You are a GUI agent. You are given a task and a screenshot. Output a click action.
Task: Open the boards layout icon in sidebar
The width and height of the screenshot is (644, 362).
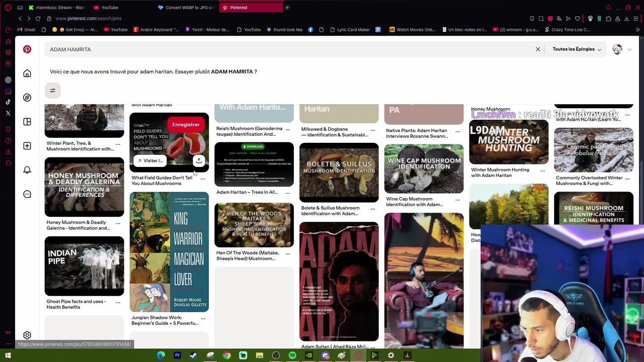[x=27, y=122]
